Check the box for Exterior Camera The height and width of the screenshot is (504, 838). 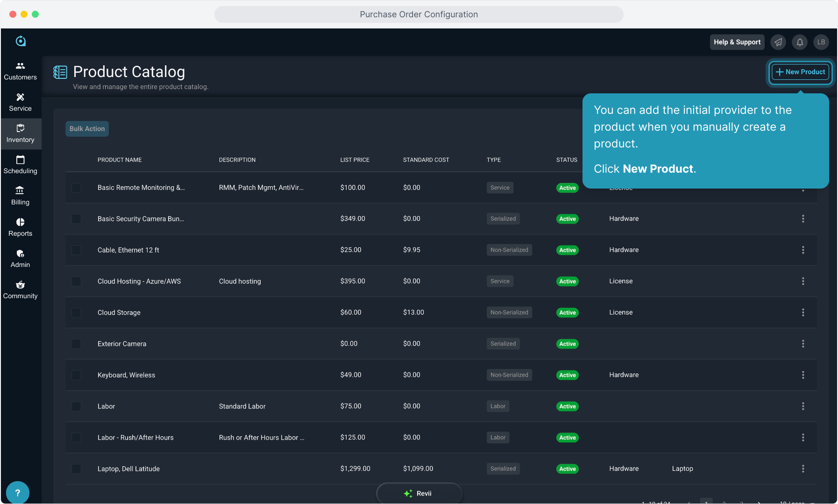pyautogui.click(x=76, y=344)
